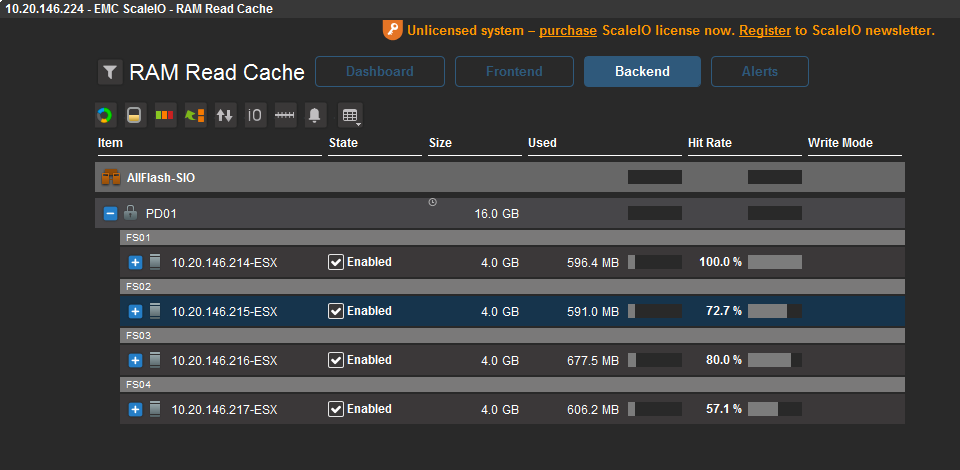Sort by the Size column header
The width and height of the screenshot is (960, 470).
(x=440, y=143)
